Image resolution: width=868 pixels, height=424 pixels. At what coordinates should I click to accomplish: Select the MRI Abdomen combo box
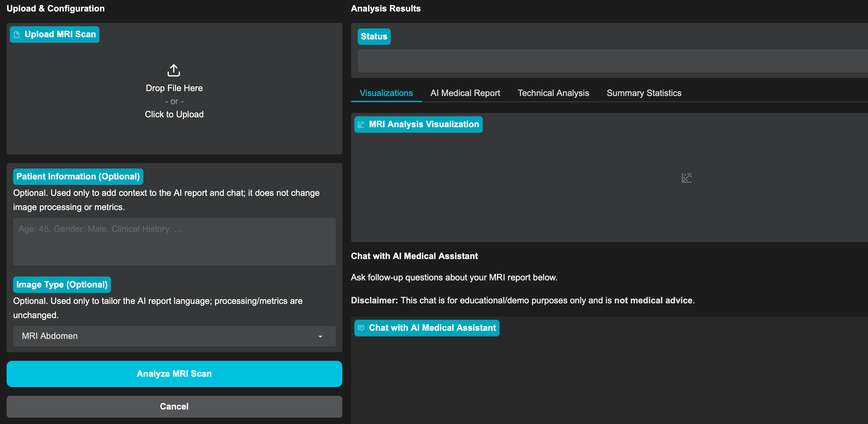tap(174, 336)
